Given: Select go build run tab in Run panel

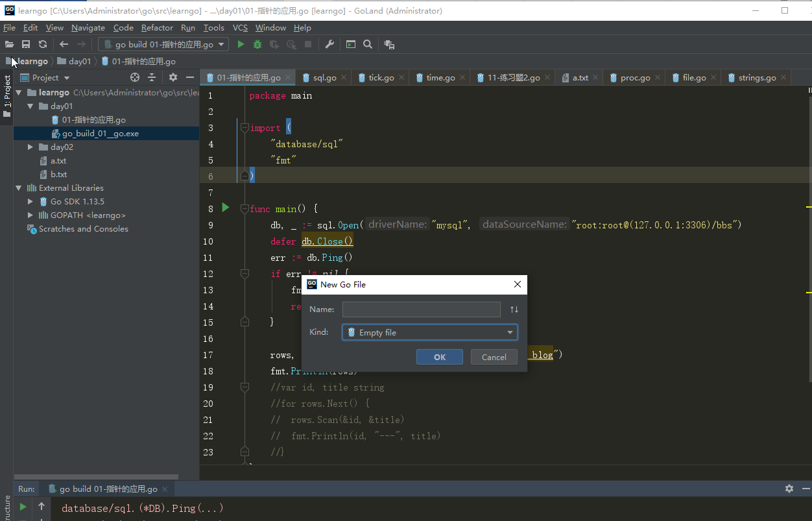Looking at the screenshot, I should 108,489.
